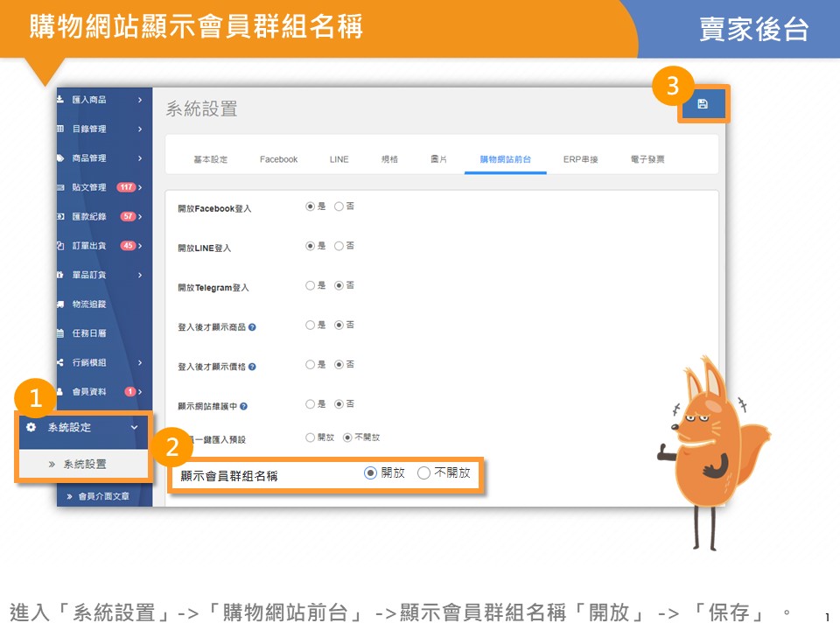Collapse the 系統設定 sidebar menu chevron

134,427
